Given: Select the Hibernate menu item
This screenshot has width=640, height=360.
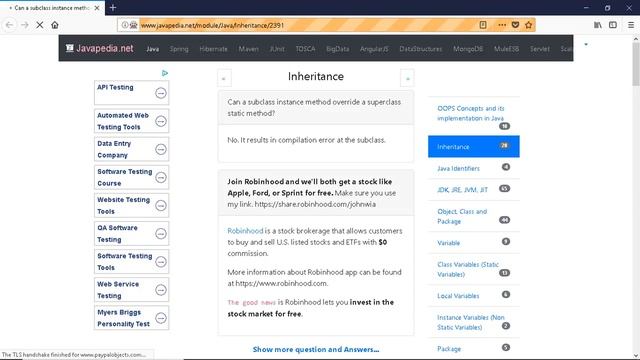Looking at the screenshot, I should click(x=213, y=49).
